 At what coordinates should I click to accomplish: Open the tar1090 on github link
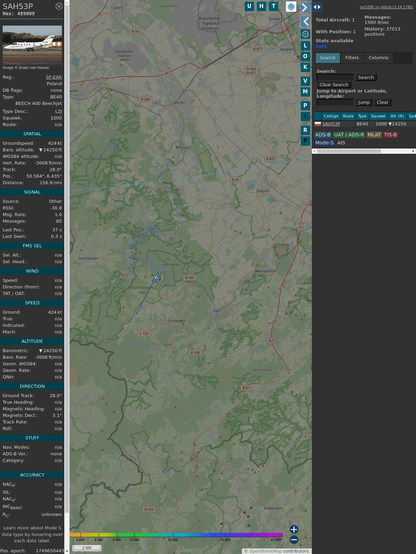click(386, 7)
